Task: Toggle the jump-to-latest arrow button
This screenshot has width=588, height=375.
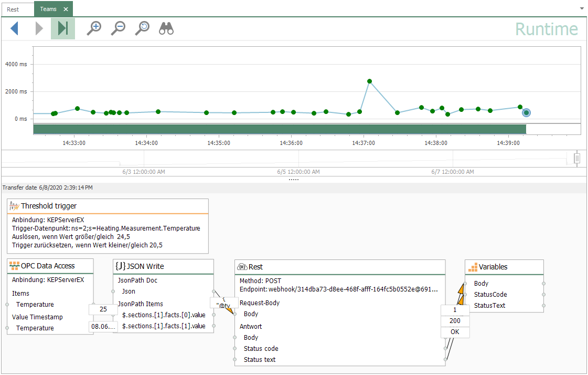Action: click(63, 28)
